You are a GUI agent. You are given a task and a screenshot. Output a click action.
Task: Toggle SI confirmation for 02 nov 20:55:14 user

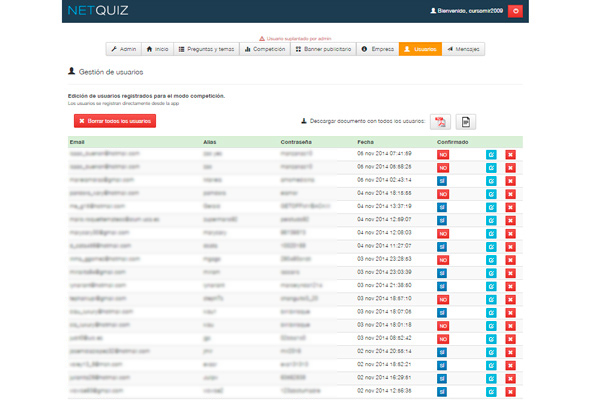(x=442, y=352)
